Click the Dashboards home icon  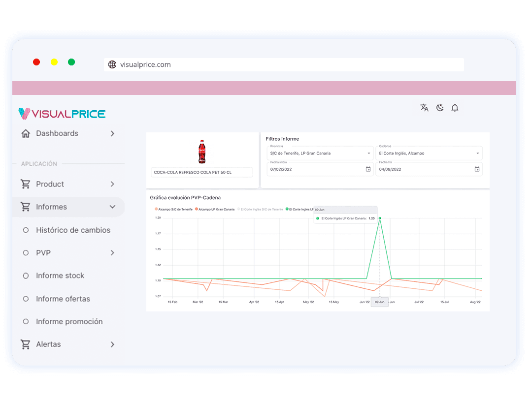click(26, 133)
